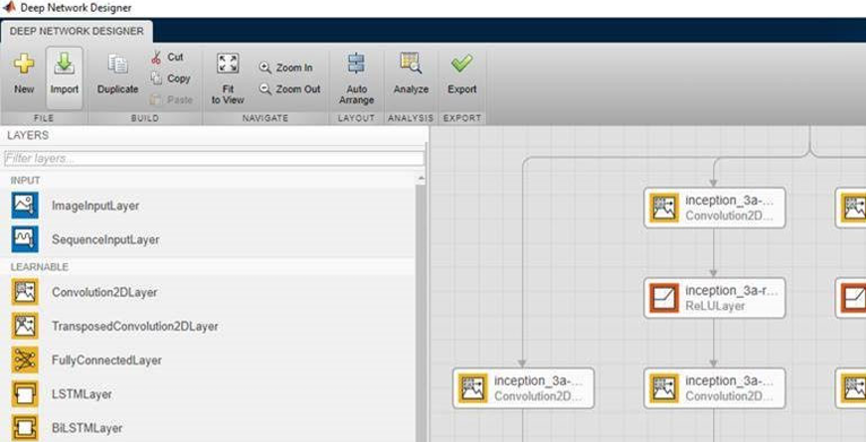The image size is (868, 442).
Task: Click the greyed-out Paste button
Action: point(172,100)
